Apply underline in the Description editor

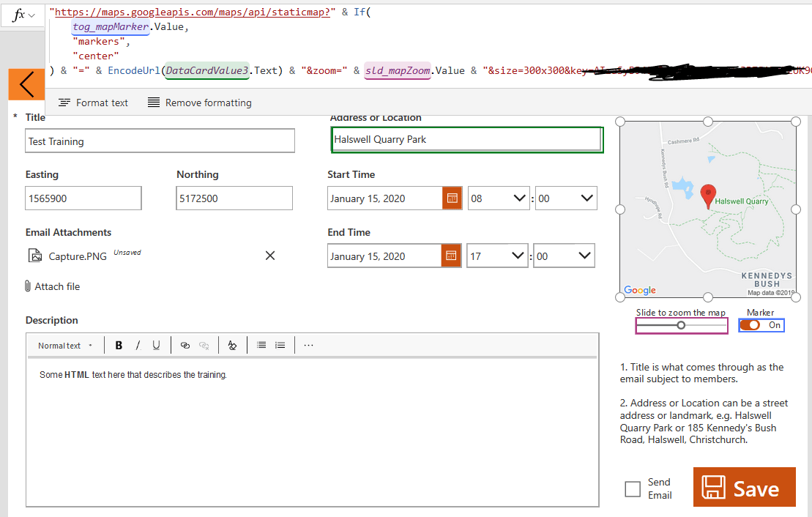(156, 346)
